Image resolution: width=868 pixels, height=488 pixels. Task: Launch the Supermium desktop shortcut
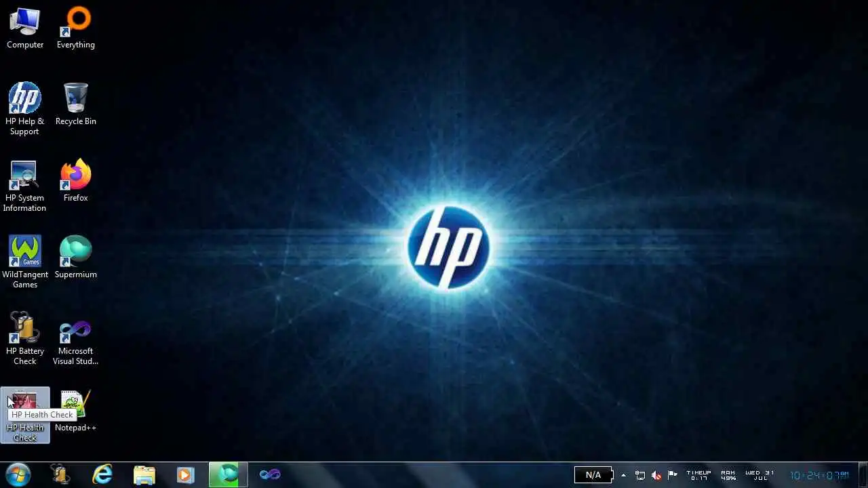[x=76, y=258]
